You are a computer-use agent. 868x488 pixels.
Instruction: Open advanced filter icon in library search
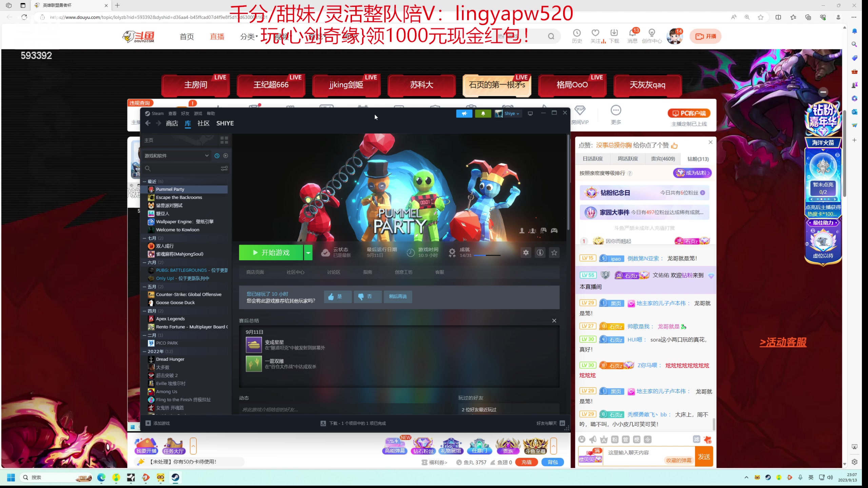click(x=224, y=168)
